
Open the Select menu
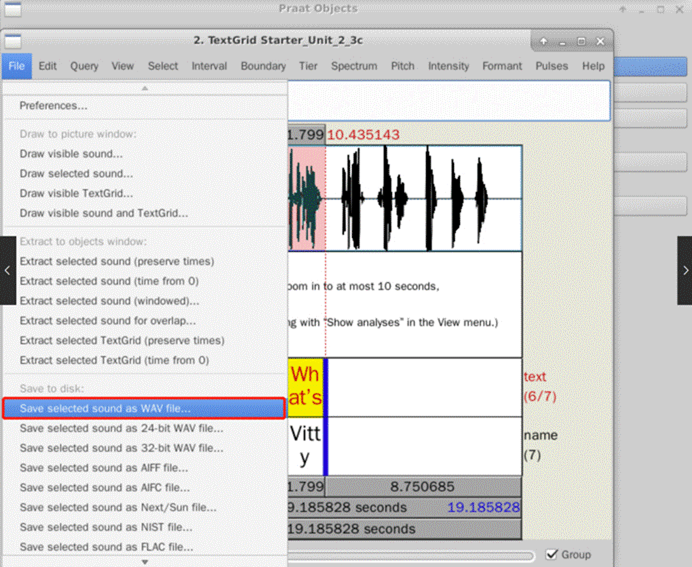(x=163, y=66)
